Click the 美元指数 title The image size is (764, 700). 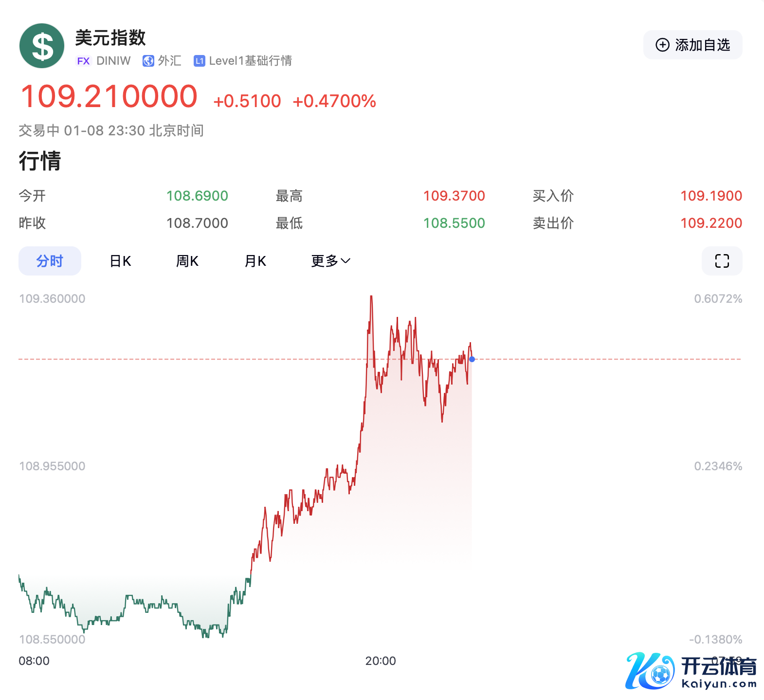point(110,37)
